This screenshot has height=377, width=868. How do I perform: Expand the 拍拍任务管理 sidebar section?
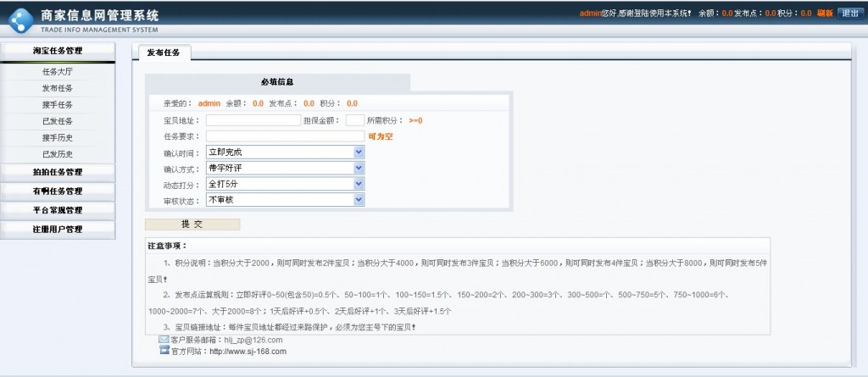pyautogui.click(x=58, y=172)
